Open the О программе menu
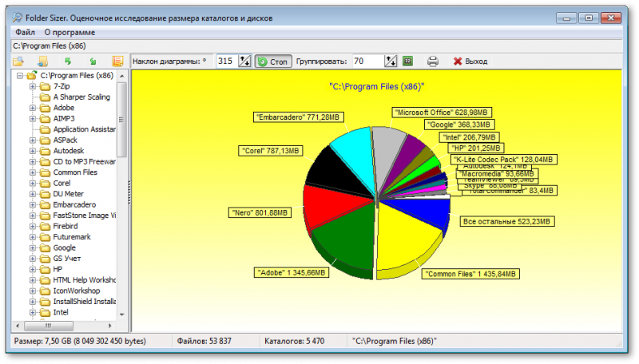This screenshot has width=639, height=364. 69,32
